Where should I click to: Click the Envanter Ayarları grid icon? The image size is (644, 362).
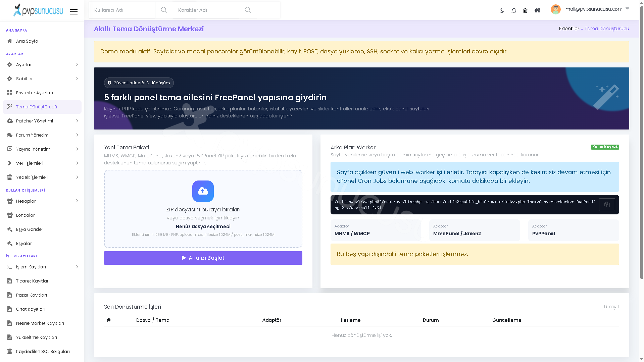10,93
